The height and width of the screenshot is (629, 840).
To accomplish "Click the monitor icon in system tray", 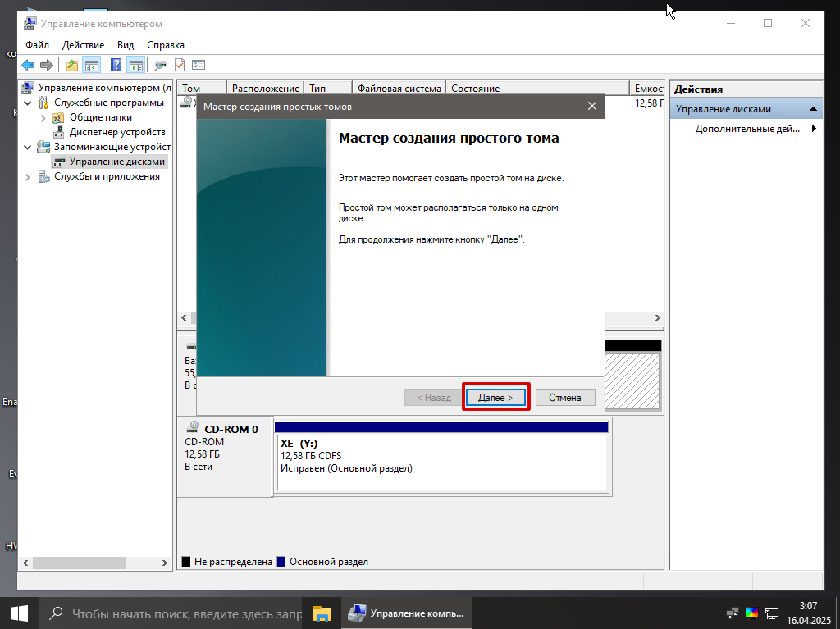I will pos(772,613).
